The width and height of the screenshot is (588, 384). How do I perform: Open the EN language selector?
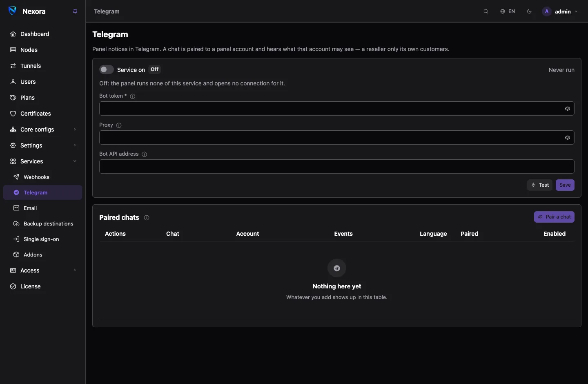(x=508, y=11)
